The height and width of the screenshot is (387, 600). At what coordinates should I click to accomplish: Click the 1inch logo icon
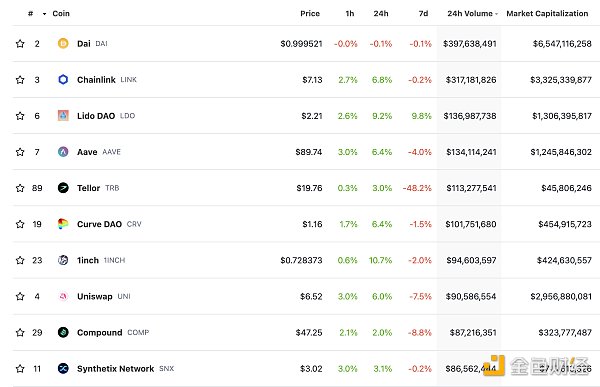pyautogui.click(x=63, y=260)
